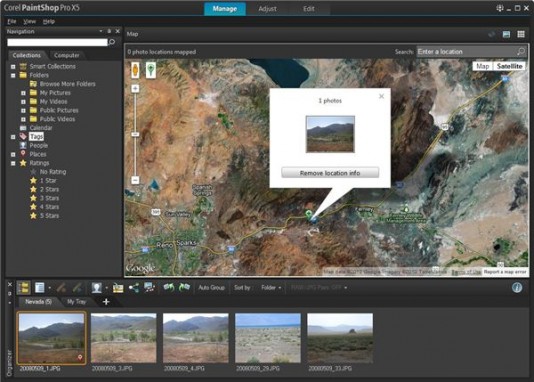The image size is (534, 382).
Task: Close the photo popup balloon
Action: 381,96
